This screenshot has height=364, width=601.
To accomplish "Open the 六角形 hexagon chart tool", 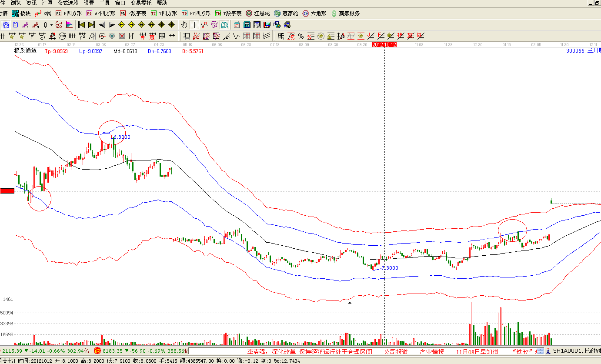I will point(314,13).
